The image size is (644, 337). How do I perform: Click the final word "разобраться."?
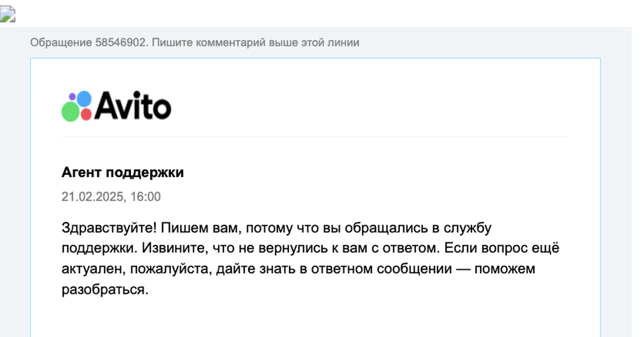click(104, 290)
